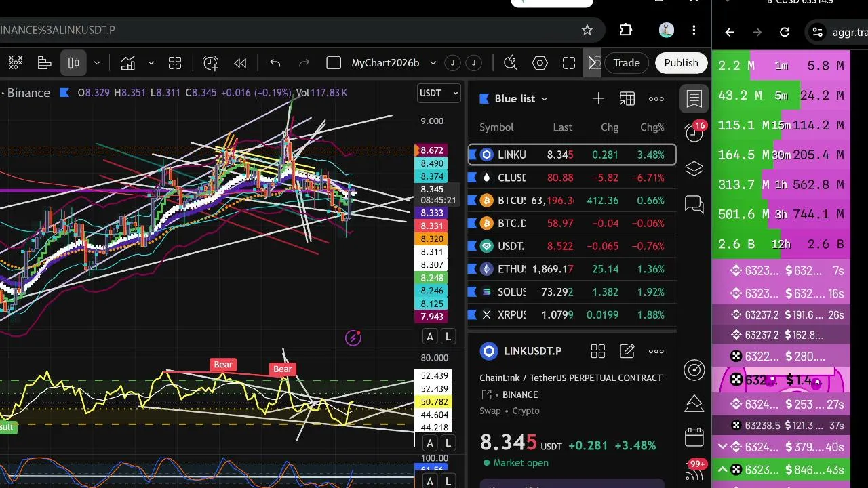Click the browser profile avatar

666,30
